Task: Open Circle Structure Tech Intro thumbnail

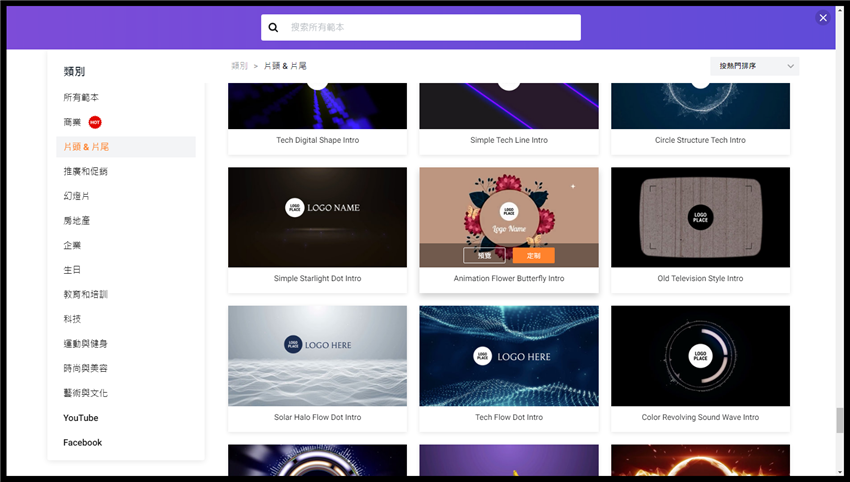Action: (700, 106)
